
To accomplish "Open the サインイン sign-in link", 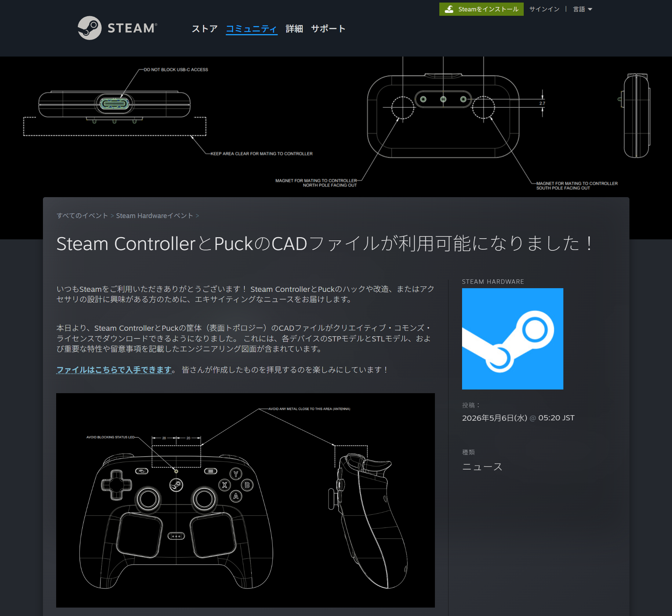I will [544, 9].
